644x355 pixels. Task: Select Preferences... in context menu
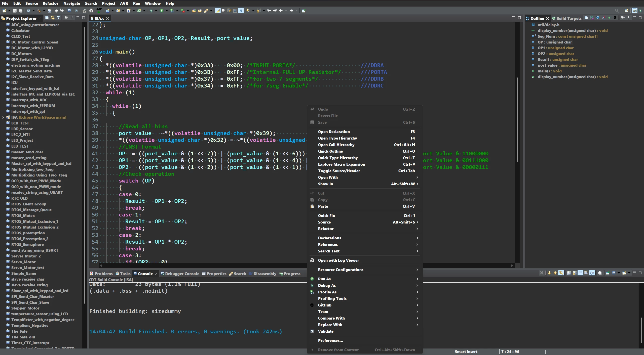pyautogui.click(x=365, y=340)
